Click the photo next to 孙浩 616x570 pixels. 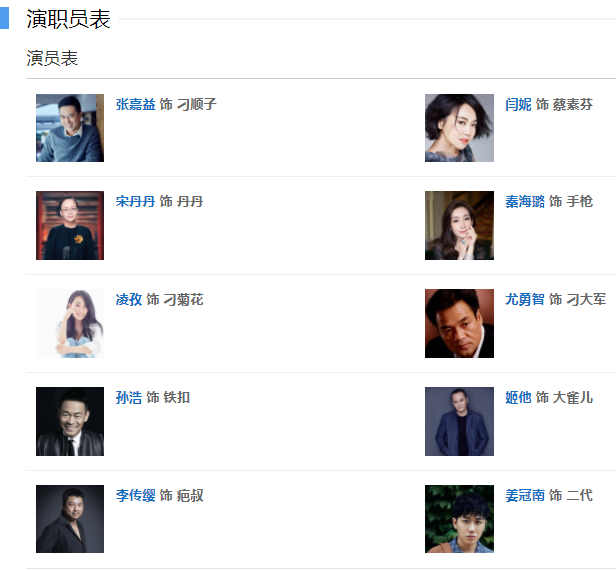(70, 422)
